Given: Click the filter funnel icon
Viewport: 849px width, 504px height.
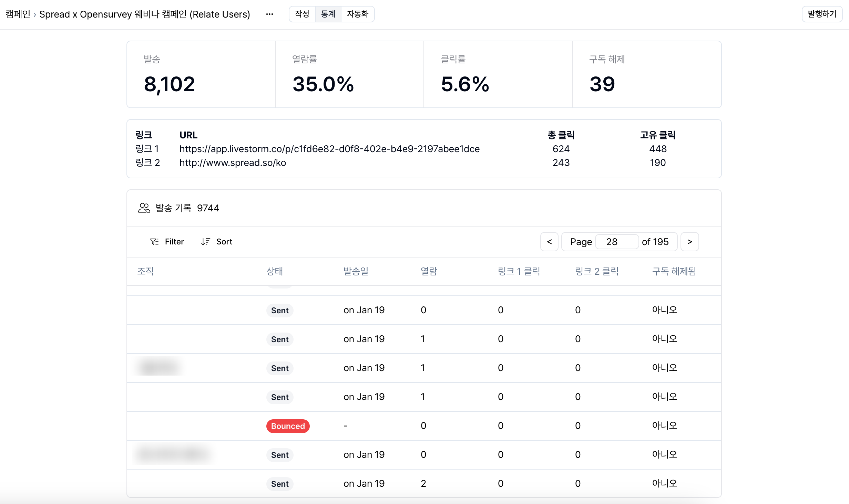Looking at the screenshot, I should click(154, 241).
